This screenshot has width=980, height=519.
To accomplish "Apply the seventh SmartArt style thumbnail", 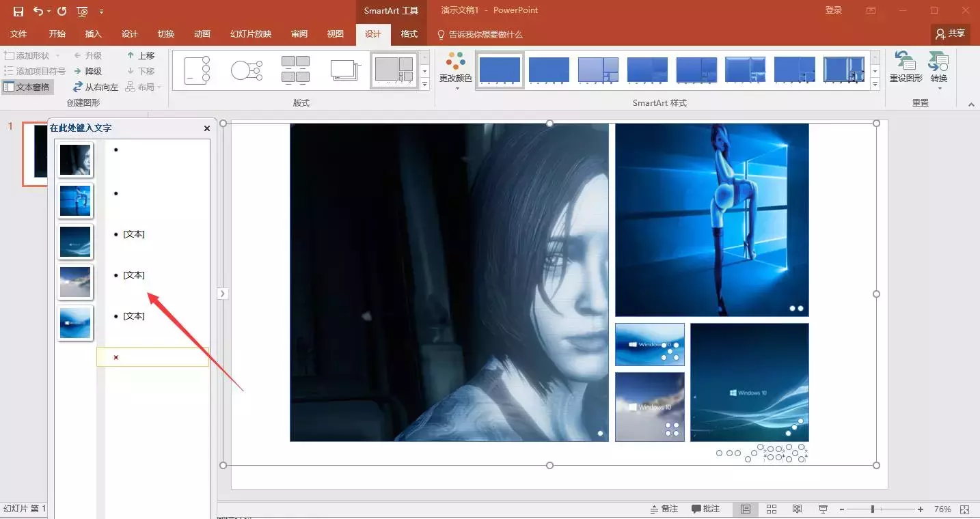I will (x=795, y=70).
